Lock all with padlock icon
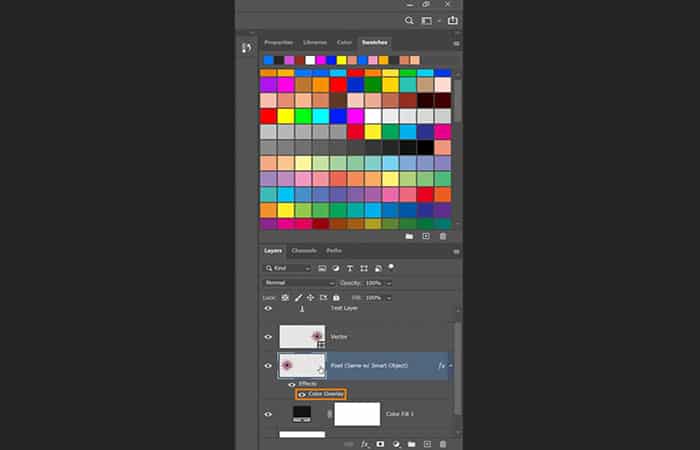Screen dimensions: 700x450 coord(337,298)
